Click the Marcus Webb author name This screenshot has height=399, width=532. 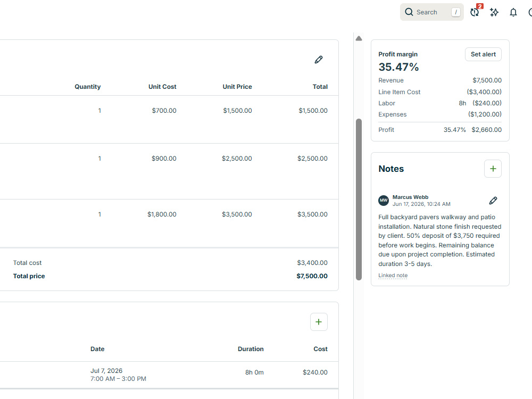click(x=410, y=197)
